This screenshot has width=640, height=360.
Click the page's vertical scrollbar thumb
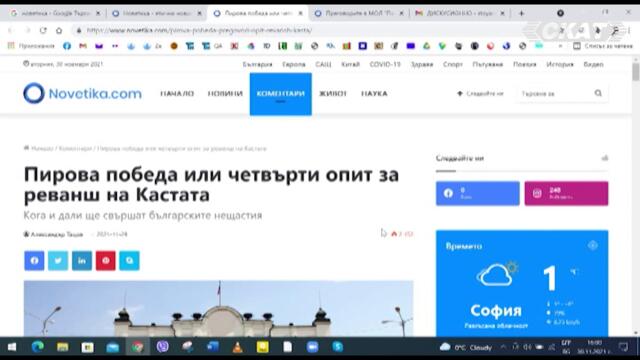tap(636, 72)
